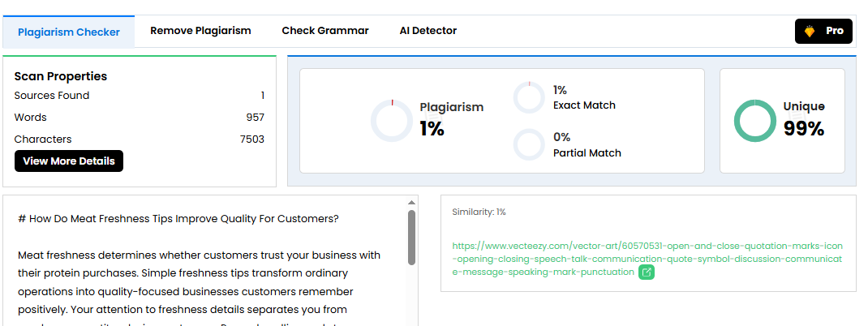This screenshot has height=326, width=868.
Task: Click the green Unique 99% ring
Action: coord(755,121)
